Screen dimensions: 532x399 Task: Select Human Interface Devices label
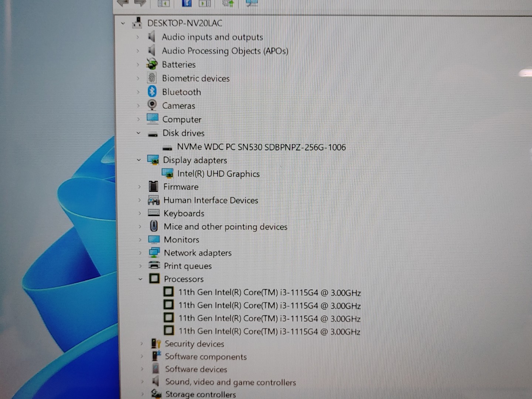click(x=211, y=200)
